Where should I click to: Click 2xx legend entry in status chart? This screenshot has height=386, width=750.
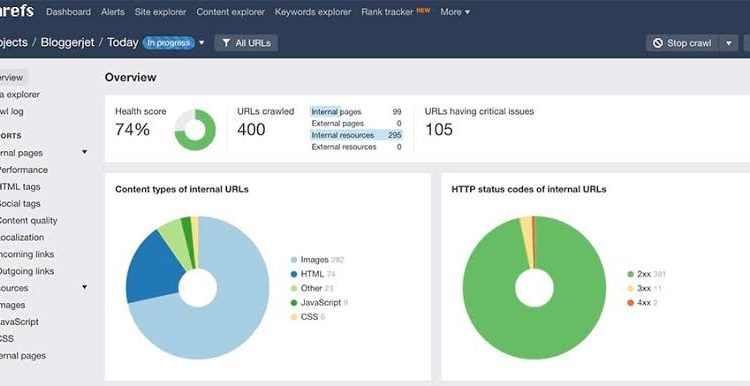pos(646,274)
